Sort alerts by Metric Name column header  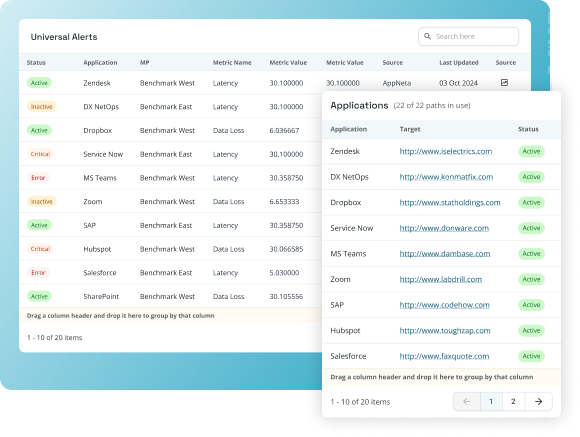(x=232, y=63)
